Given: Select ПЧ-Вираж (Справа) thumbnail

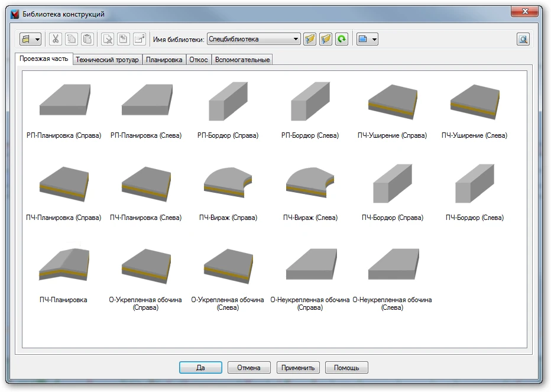Looking at the screenshot, I should tap(228, 182).
